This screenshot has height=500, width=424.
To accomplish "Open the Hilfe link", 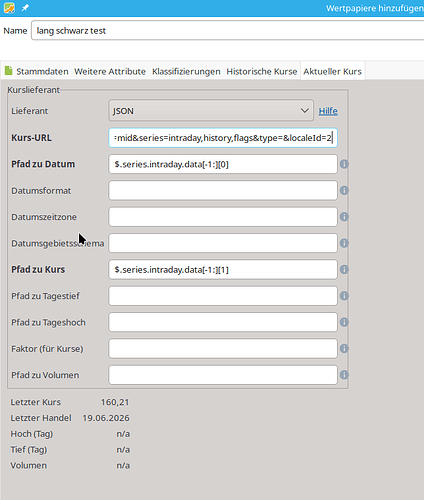I will coord(328,111).
